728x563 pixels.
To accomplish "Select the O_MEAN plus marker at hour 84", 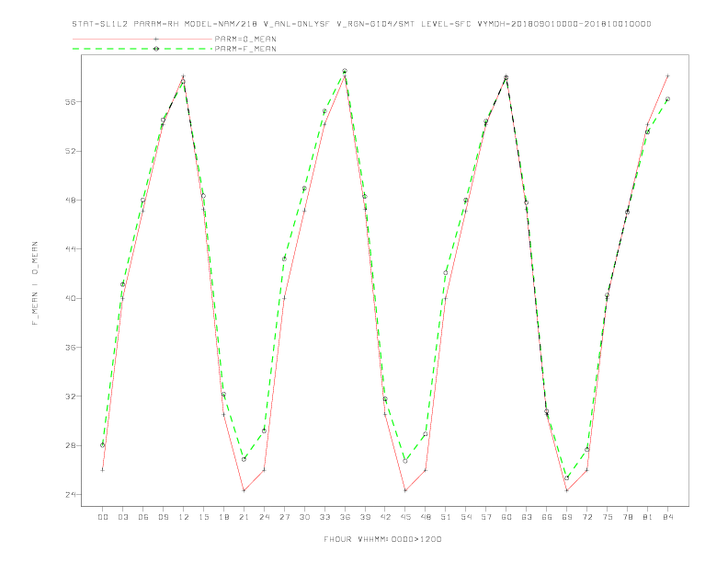I will 667,75.
